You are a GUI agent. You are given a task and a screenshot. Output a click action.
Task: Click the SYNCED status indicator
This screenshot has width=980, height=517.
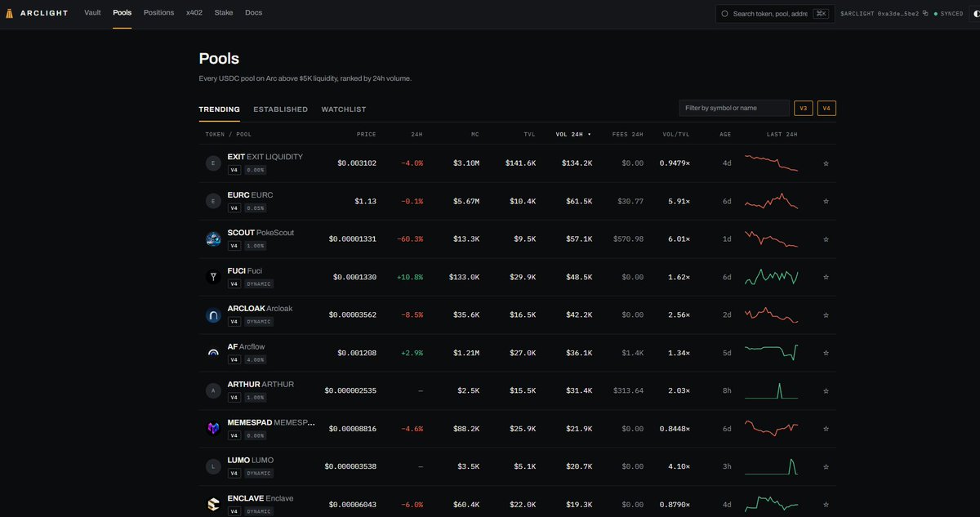point(947,14)
